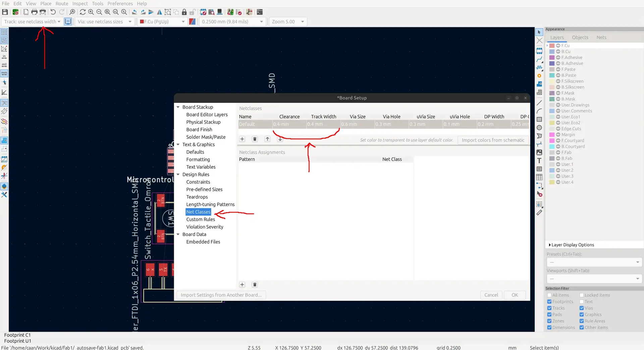Collapse the Design Rules tree section

178,175
